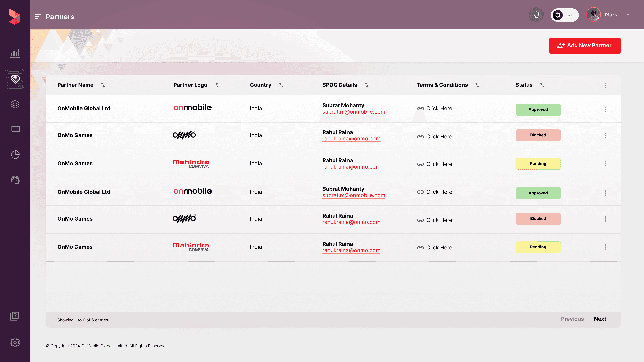Sort table by Partner Name column

[103, 85]
